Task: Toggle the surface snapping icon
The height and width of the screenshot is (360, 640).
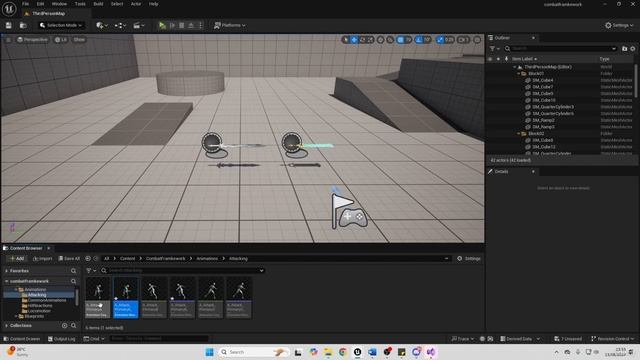Action: (x=390, y=40)
